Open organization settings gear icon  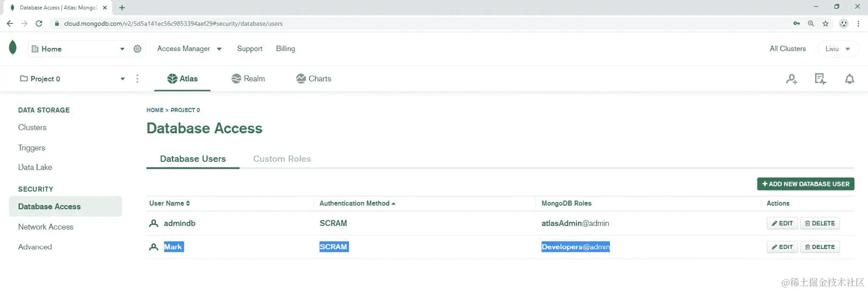click(138, 48)
